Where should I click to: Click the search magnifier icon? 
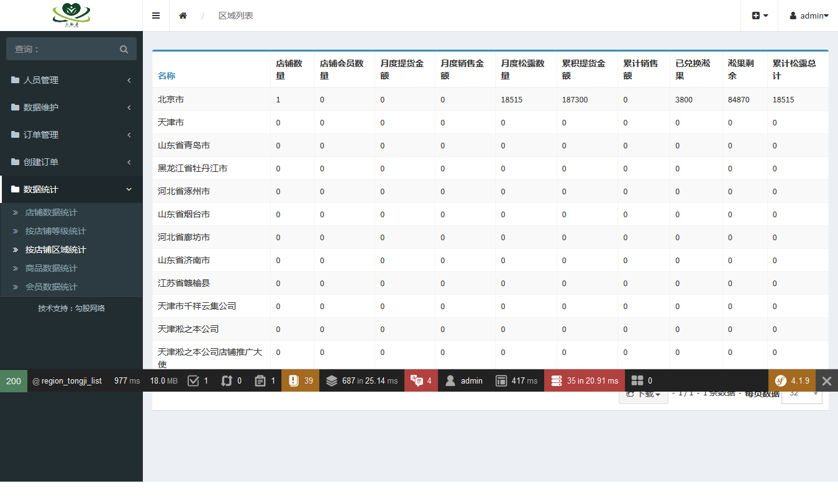point(124,49)
